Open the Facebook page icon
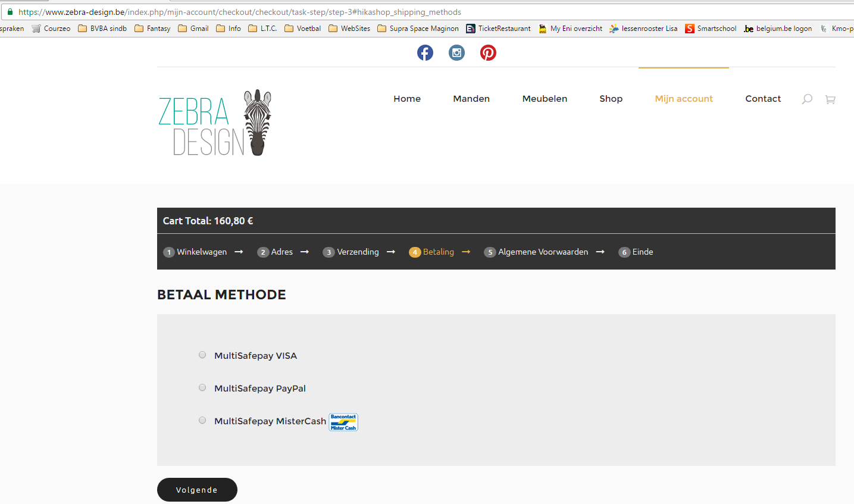This screenshot has width=854, height=504. [425, 53]
